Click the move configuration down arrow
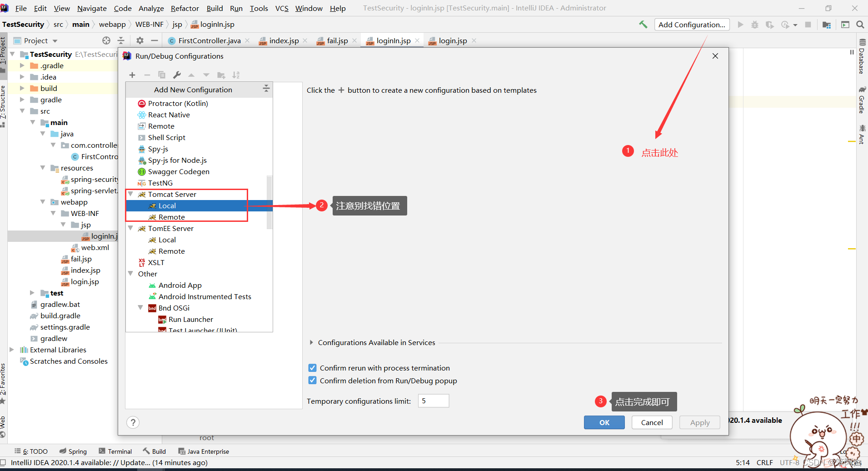 [x=206, y=75]
